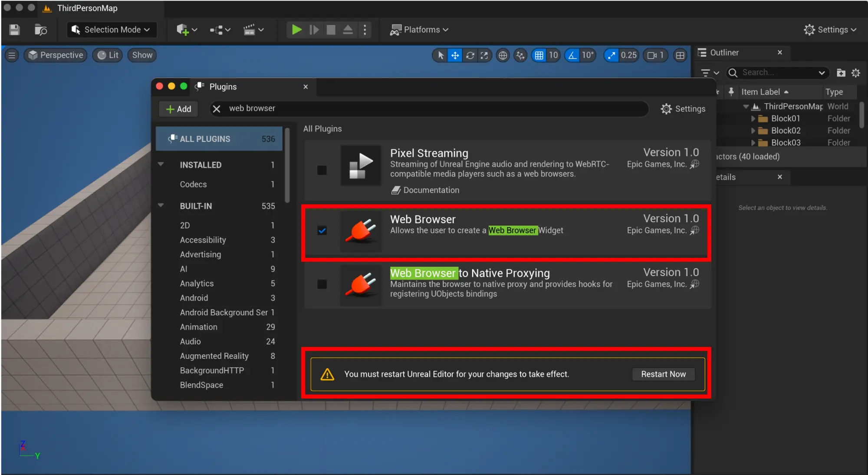Close the Outliner tab
Image resolution: width=868 pixels, height=475 pixels.
[x=780, y=53]
